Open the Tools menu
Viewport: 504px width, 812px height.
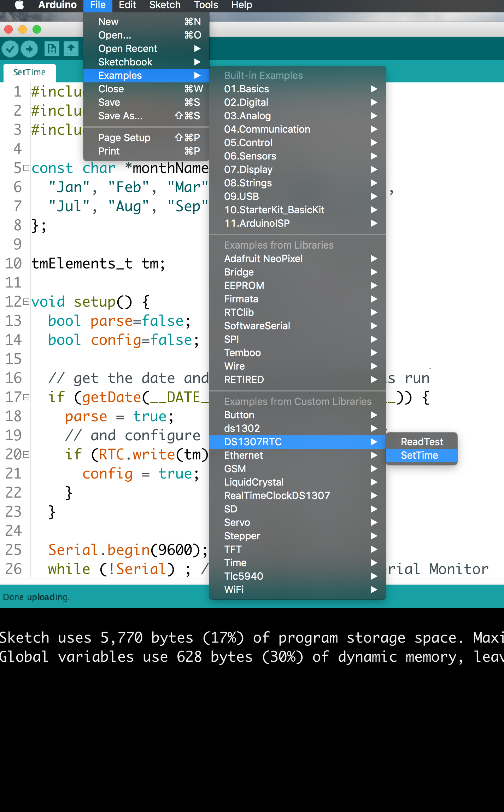pyautogui.click(x=206, y=5)
